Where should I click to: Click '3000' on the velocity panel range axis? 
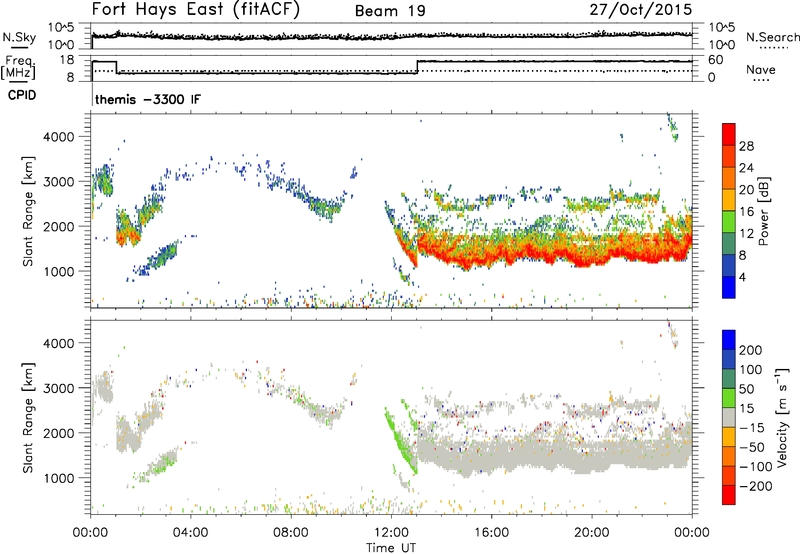coord(59,388)
